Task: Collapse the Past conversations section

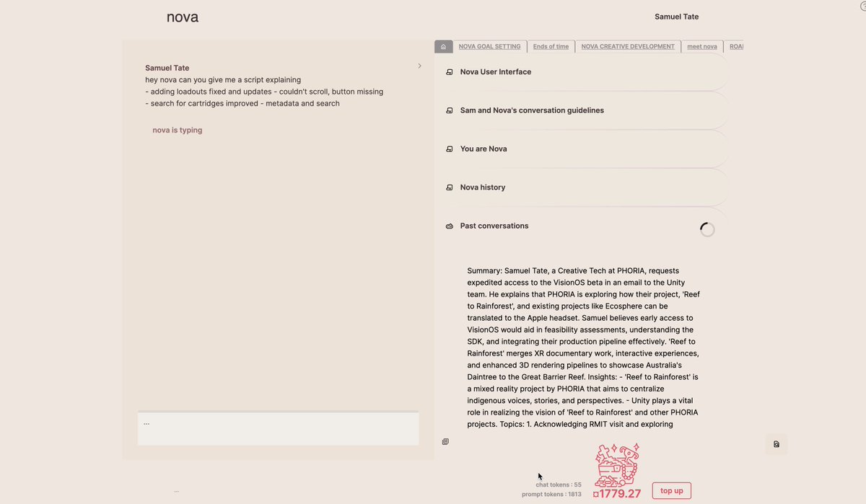Action: pos(582,226)
